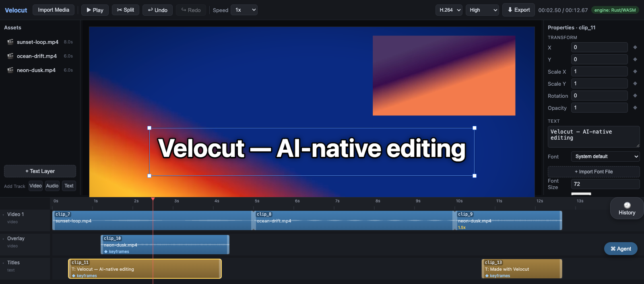This screenshot has height=284, width=644.
Task: Split the clip at the playhead
Action: (x=126, y=10)
